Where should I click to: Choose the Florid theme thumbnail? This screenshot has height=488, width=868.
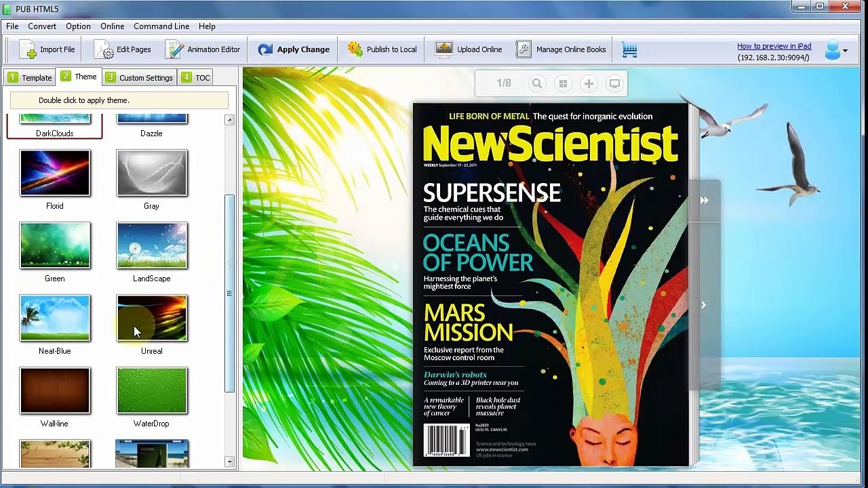coord(55,173)
